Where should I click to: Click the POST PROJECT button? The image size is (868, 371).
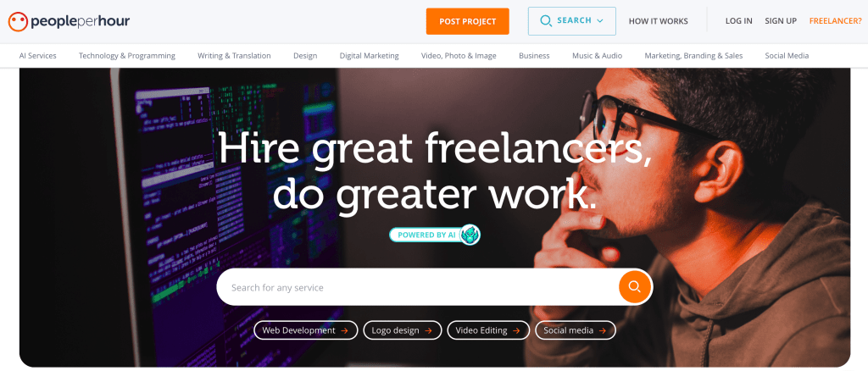[x=468, y=21]
